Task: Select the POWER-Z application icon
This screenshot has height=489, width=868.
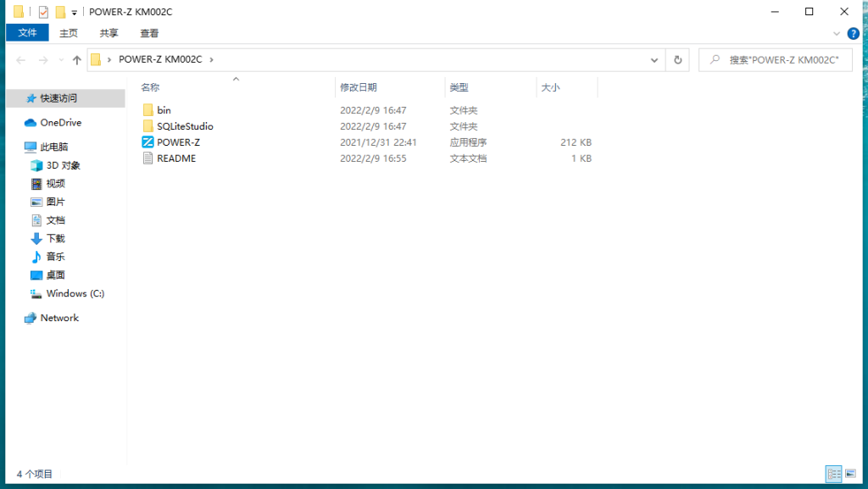Action: (x=147, y=142)
